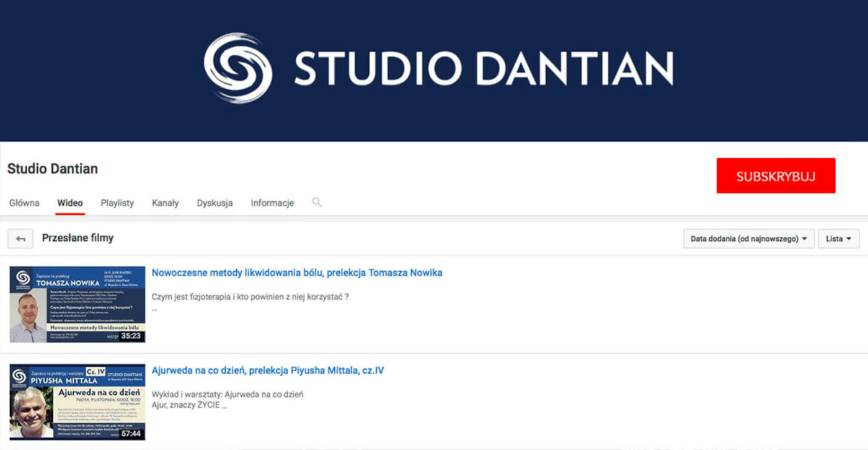The image size is (868, 450).
Task: Click the 57:44 duration badge
Action: 131,433
